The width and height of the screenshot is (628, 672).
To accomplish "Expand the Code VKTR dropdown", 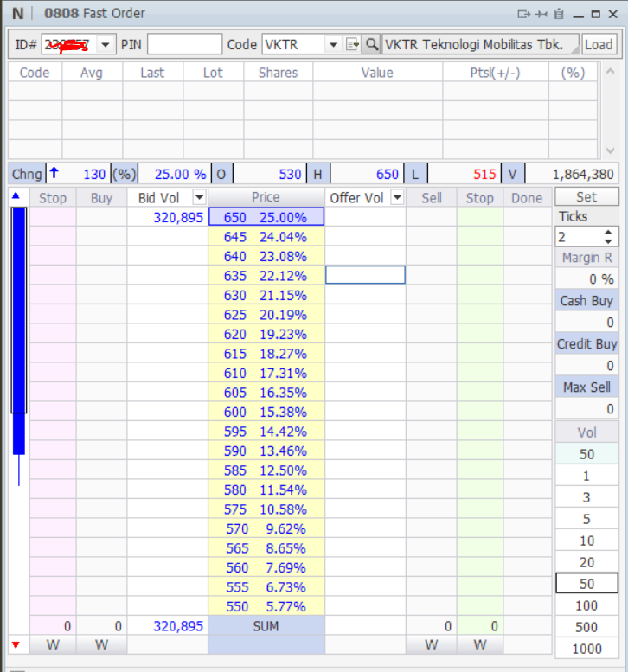I will [333, 45].
